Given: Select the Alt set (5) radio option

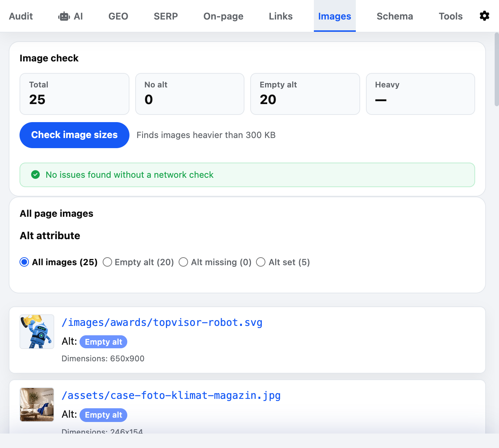Looking at the screenshot, I should [x=261, y=262].
